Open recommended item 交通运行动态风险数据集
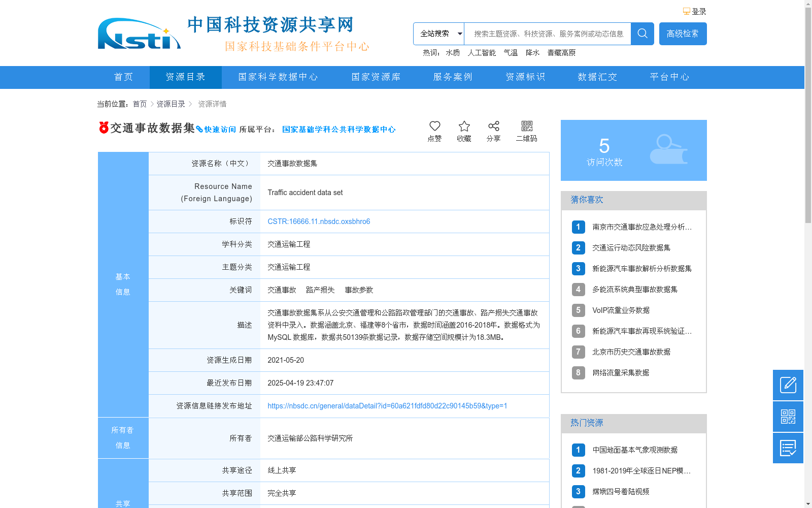The height and width of the screenshot is (508, 812). pyautogui.click(x=631, y=248)
